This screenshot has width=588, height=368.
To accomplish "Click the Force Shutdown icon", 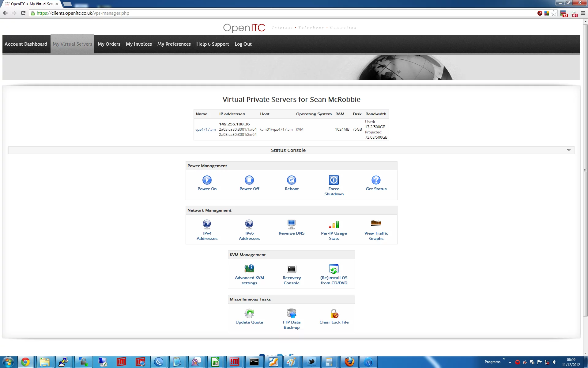I will [334, 180].
